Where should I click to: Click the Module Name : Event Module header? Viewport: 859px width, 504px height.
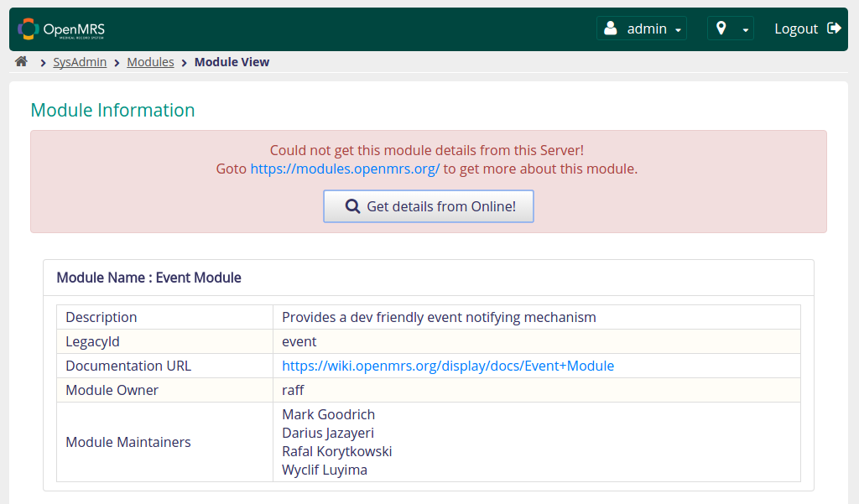[x=148, y=278]
